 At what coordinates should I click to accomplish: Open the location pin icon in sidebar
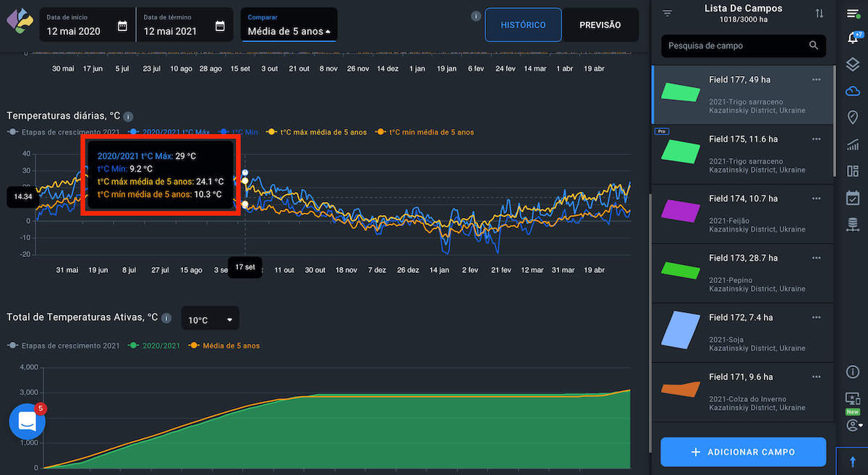click(x=852, y=117)
